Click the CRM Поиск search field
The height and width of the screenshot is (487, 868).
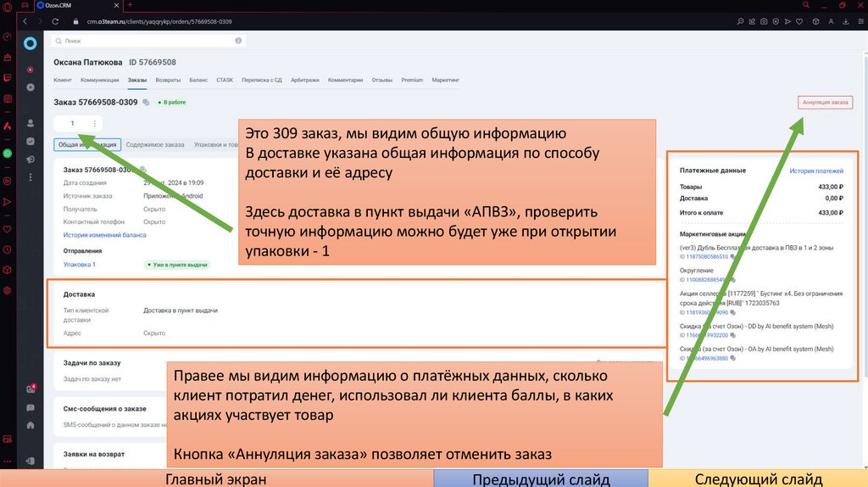pyautogui.click(x=147, y=41)
